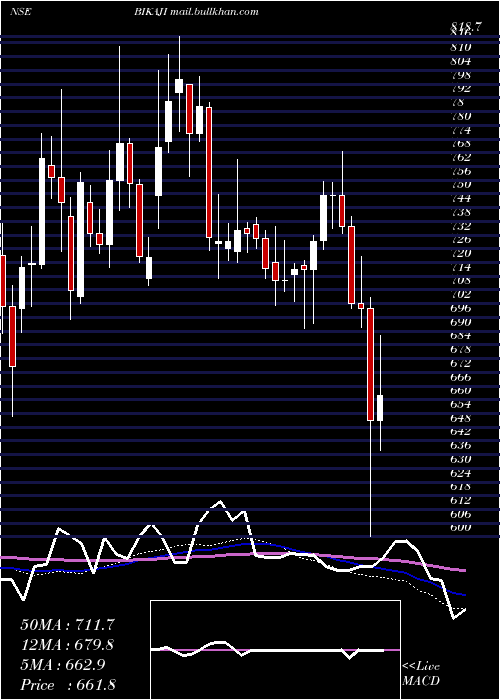
Task: Click the NSE exchange label
Action: pyautogui.click(x=20, y=12)
